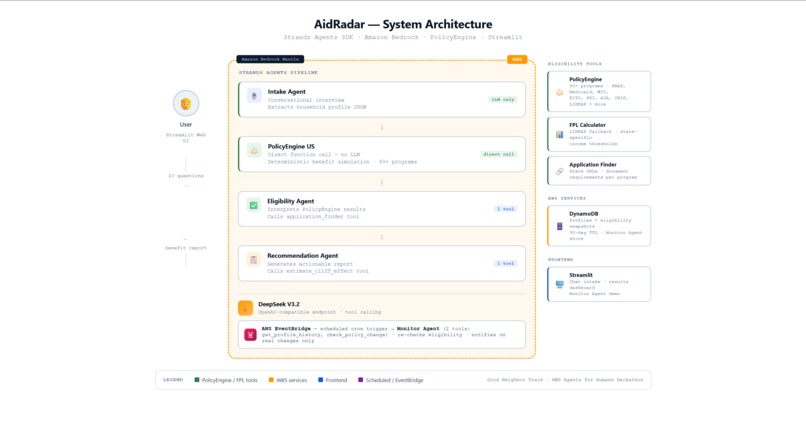Click the 'AWS SERVICES' section heading
This screenshot has width=806, height=440.
[567, 198]
